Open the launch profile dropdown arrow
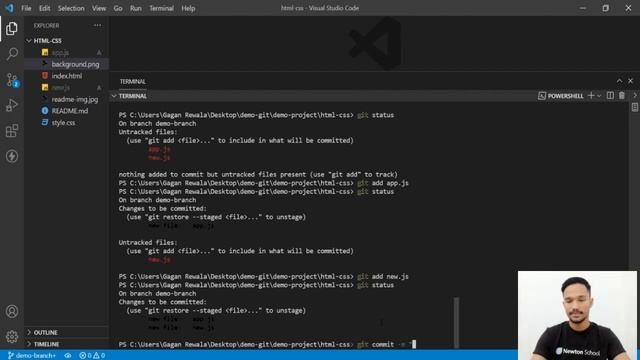640x360 pixels. [599, 96]
